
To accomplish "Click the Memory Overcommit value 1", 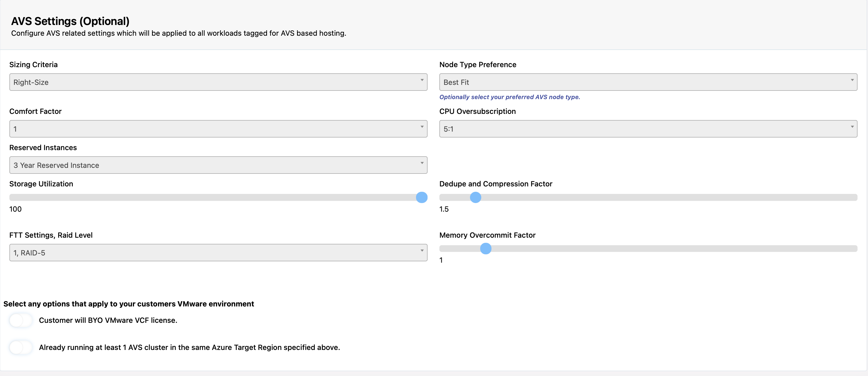I will tap(441, 260).
